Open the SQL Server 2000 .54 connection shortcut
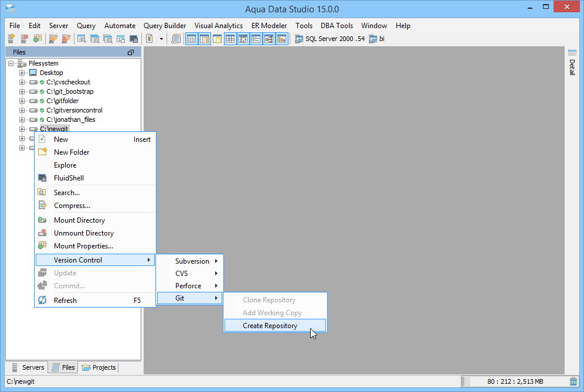The height and width of the screenshot is (392, 584). (330, 39)
